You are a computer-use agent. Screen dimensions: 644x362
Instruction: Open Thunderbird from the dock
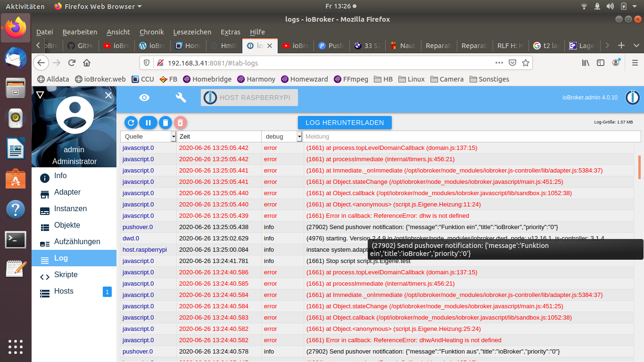pos(16,58)
